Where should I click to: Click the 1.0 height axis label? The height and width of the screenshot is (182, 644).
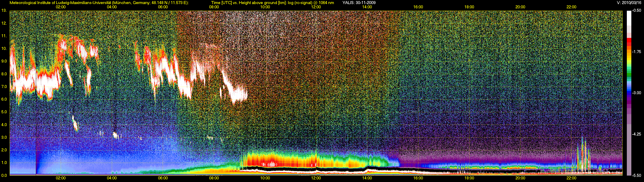tap(4, 163)
